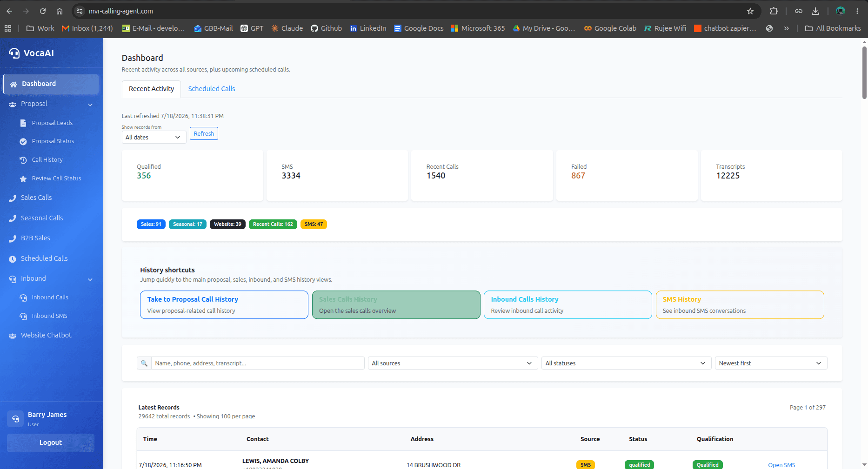Click the Failed 867 stat card
Screen dimensions: 868x469
pos(627,175)
